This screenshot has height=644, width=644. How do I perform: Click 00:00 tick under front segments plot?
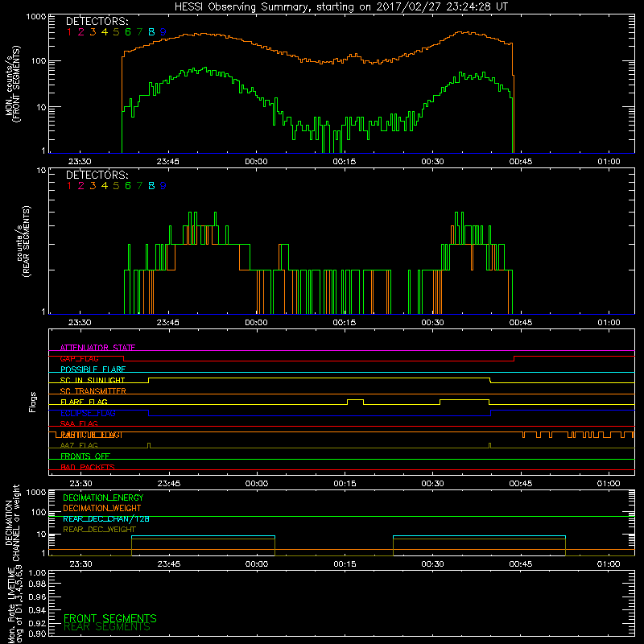(256, 162)
